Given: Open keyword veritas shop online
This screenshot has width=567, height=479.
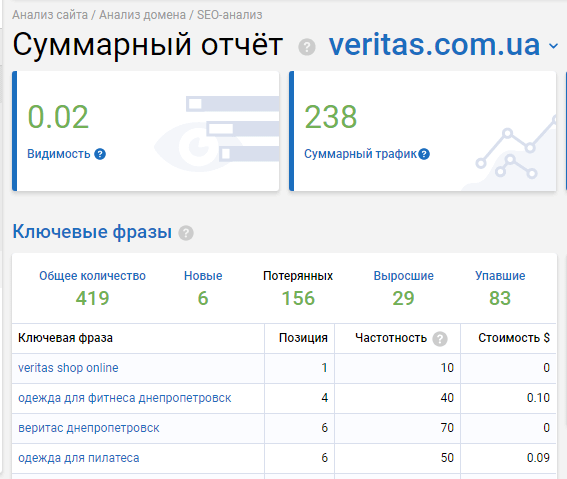Looking at the screenshot, I should (x=68, y=368).
